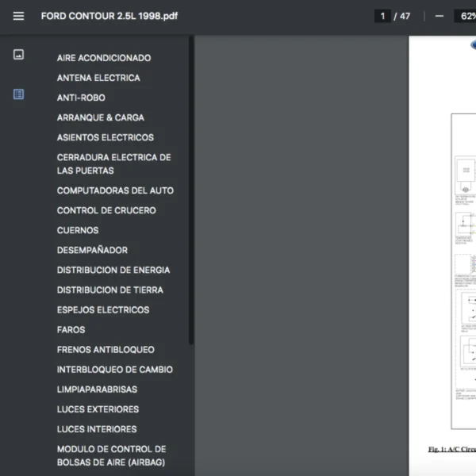476x476 pixels.
Task: Click the outline panel scrollbar
Action: click(191, 190)
